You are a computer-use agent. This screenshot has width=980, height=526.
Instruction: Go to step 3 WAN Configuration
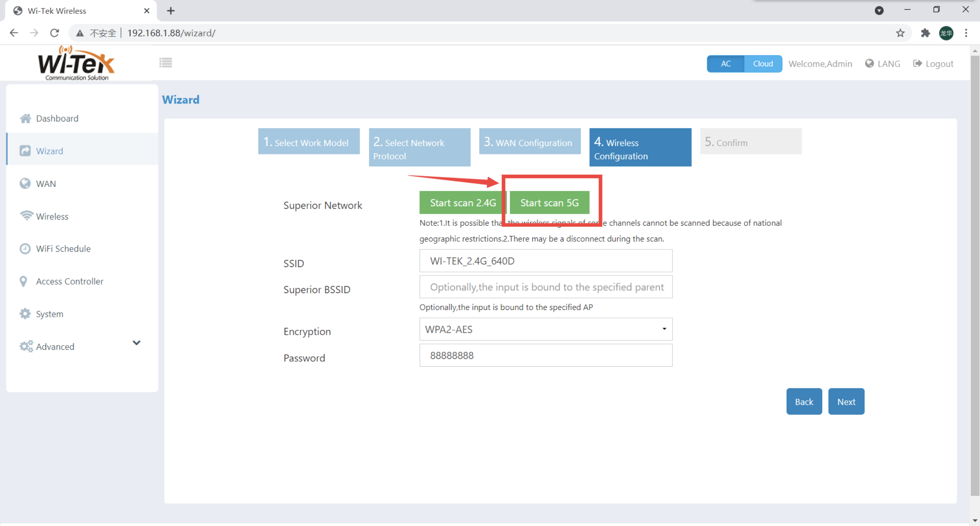click(529, 142)
